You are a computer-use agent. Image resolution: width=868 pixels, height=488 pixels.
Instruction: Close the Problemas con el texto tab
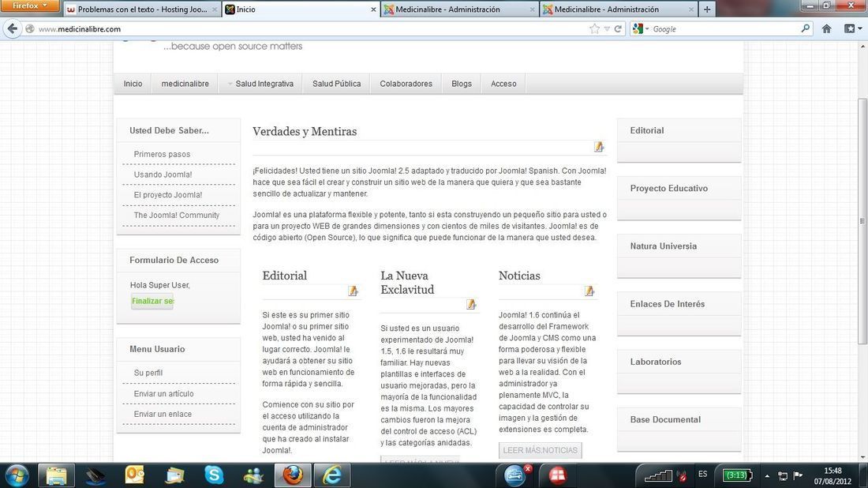(x=215, y=9)
